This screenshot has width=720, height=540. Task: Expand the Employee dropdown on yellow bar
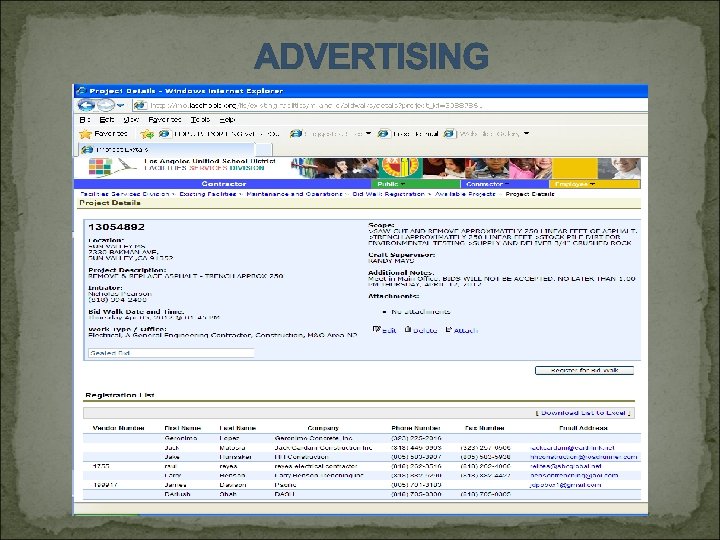point(574,184)
